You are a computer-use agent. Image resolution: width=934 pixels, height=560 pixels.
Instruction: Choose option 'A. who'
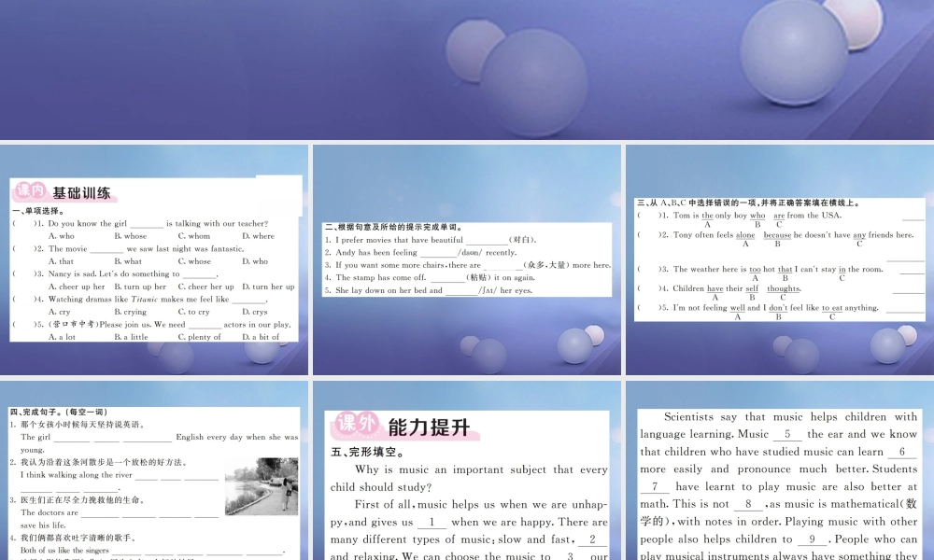tap(62, 236)
